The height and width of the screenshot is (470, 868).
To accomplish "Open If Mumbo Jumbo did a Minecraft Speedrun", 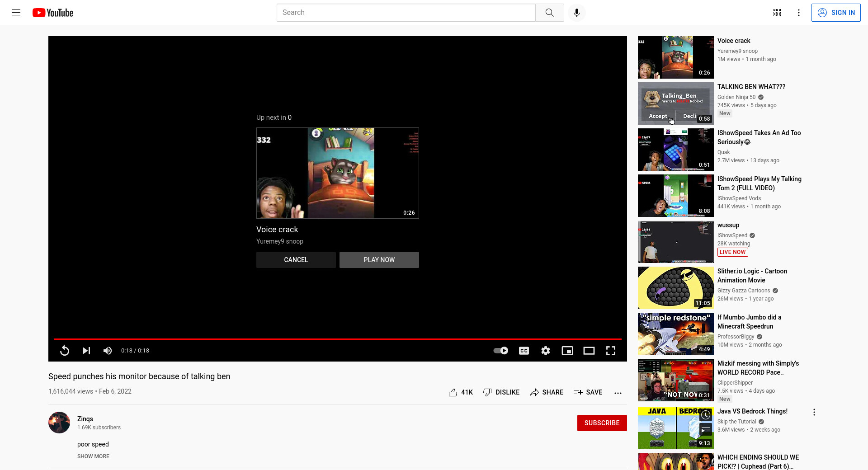I will pyautogui.click(x=749, y=322).
